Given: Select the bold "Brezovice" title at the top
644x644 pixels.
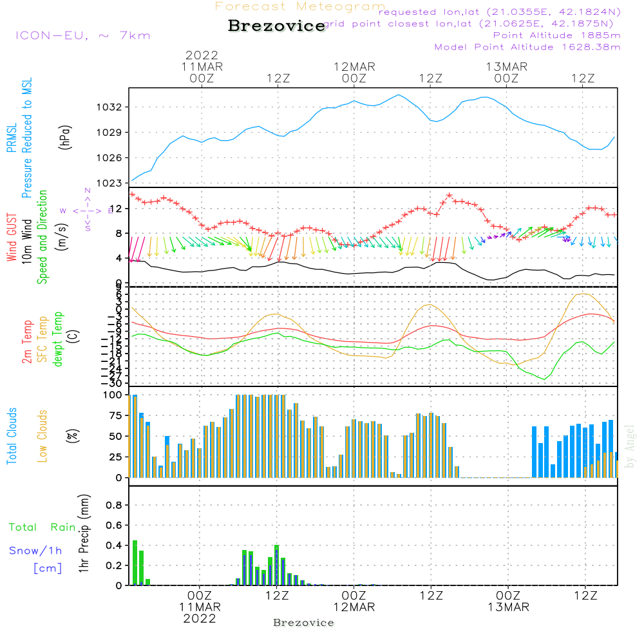Looking at the screenshot, I should [x=277, y=26].
